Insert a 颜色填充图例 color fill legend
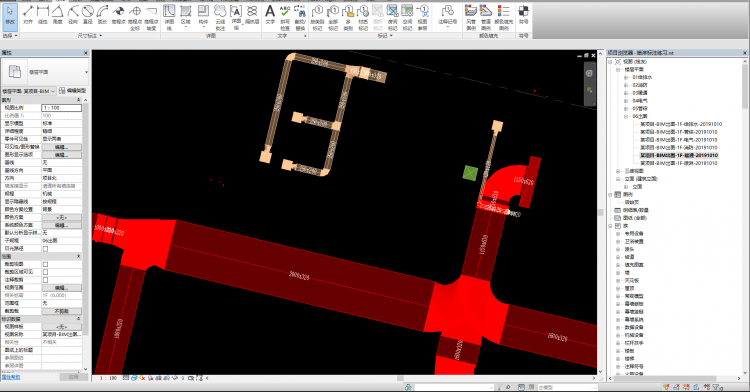The height and width of the screenshot is (392, 750). pos(504,18)
